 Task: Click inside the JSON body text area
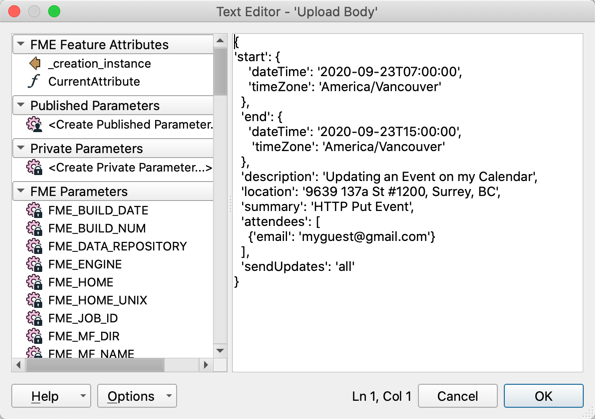click(x=408, y=203)
